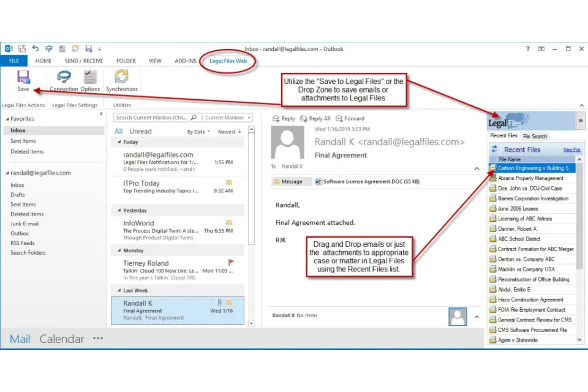
Task: Collapse the Favorites folder group
Action: tap(7, 119)
